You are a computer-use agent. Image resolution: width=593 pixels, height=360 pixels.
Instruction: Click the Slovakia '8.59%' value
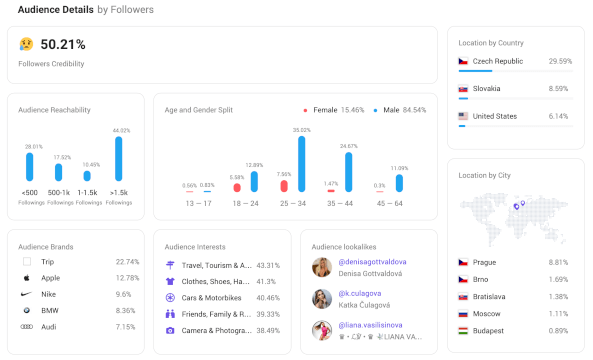[x=558, y=89]
